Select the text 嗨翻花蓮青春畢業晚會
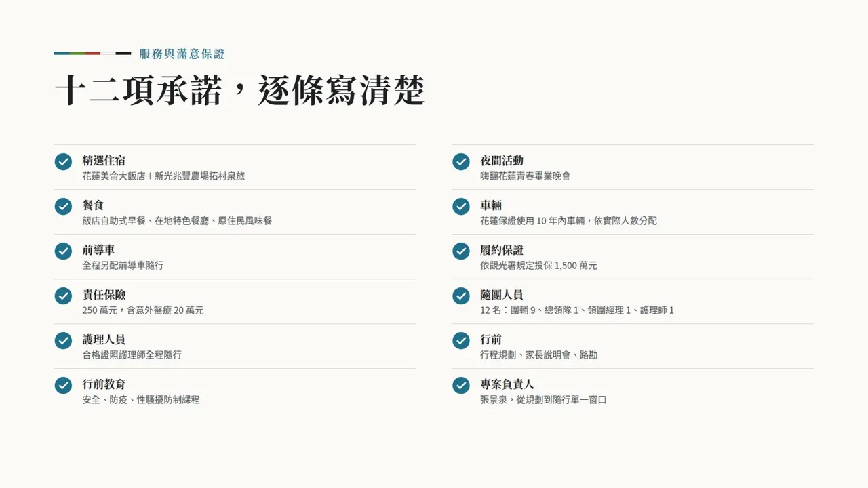 tap(526, 176)
